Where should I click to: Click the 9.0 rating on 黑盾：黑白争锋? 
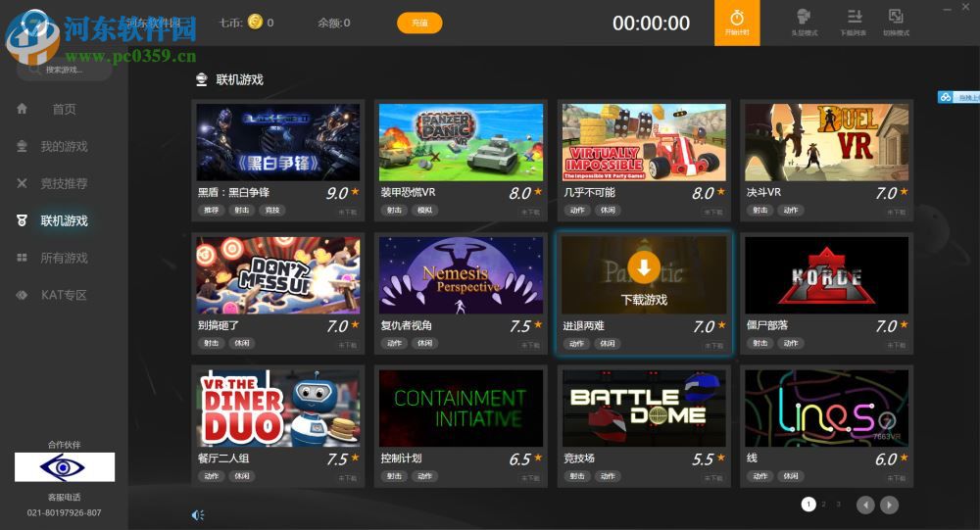[x=337, y=193]
